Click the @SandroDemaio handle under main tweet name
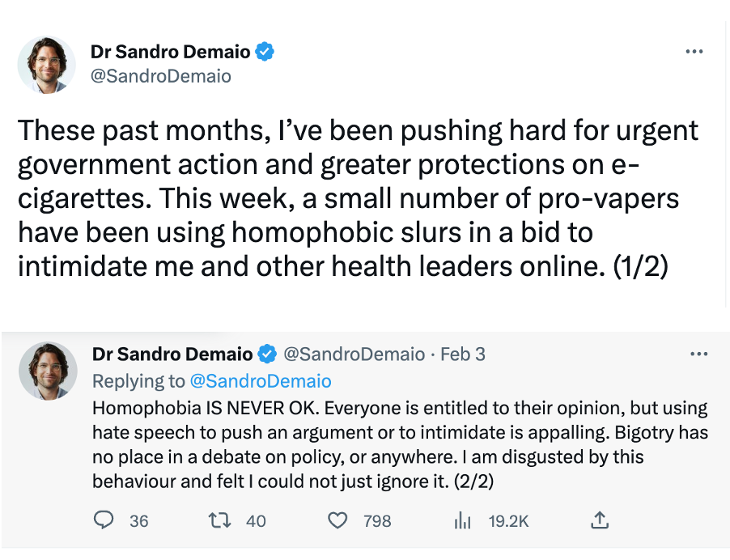The width and height of the screenshot is (730, 560). tap(161, 76)
